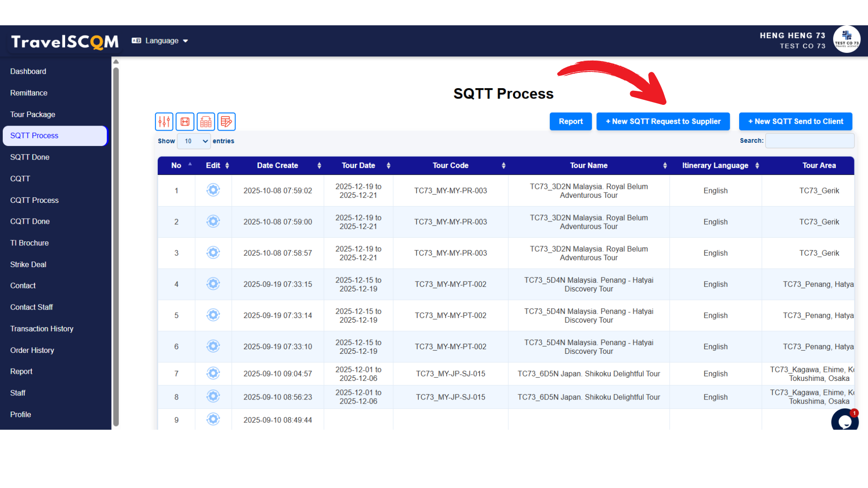Image resolution: width=868 pixels, height=488 pixels.
Task: Click New SQTT Request to Supplier
Action: click(x=663, y=121)
